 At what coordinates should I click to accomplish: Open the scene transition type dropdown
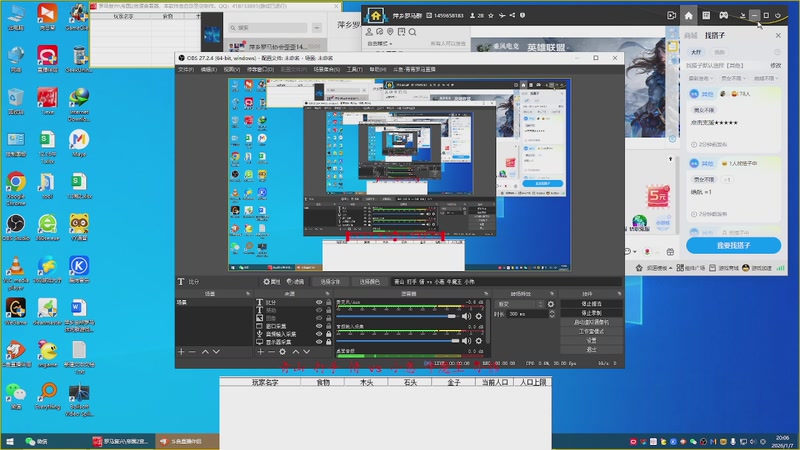pyautogui.click(x=519, y=304)
